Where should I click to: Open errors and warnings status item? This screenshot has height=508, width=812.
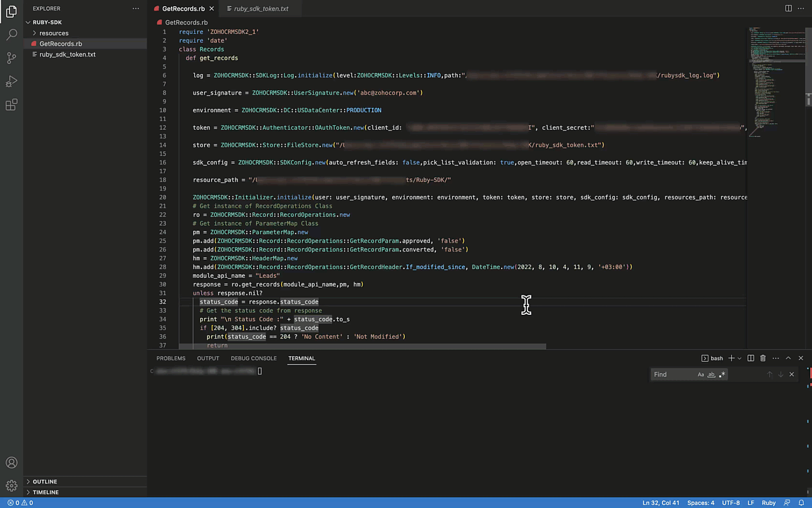20,503
